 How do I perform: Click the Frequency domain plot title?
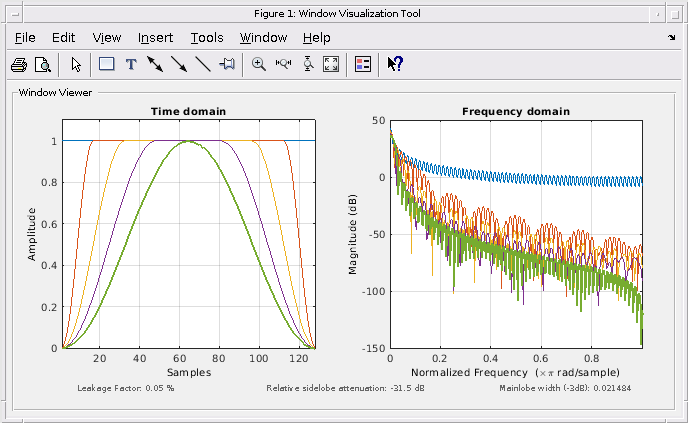coord(516,111)
